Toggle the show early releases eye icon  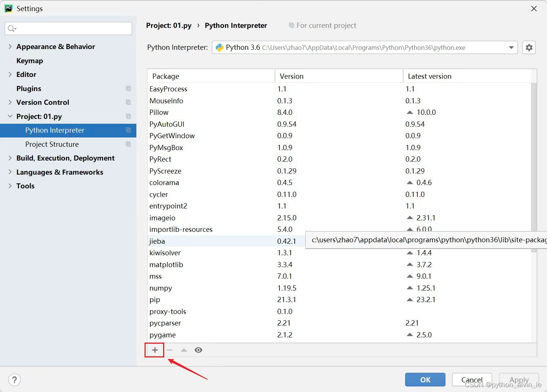point(198,350)
